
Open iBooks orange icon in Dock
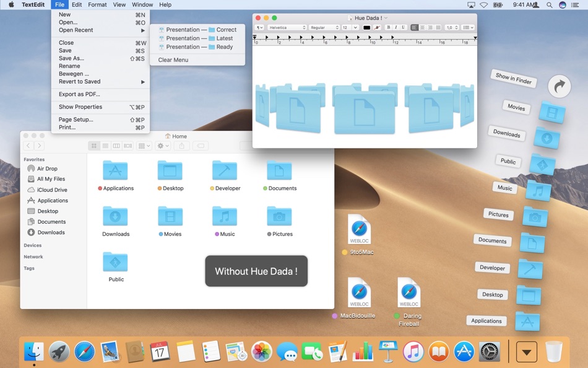[439, 351]
